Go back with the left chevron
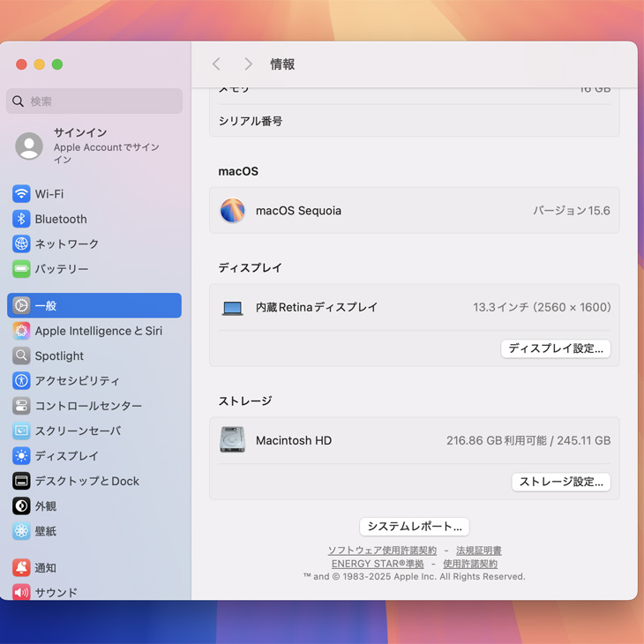Image resolution: width=644 pixels, height=644 pixels. (217, 64)
